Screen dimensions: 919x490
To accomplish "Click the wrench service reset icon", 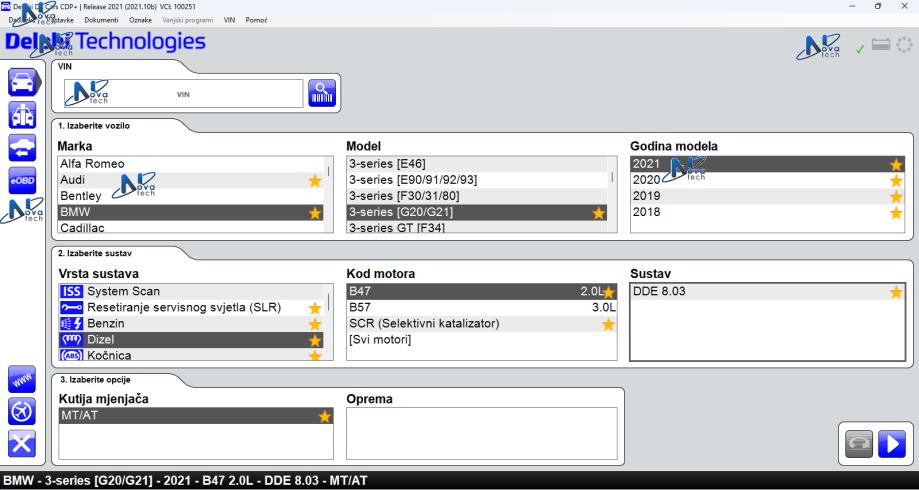I will click(72, 307).
